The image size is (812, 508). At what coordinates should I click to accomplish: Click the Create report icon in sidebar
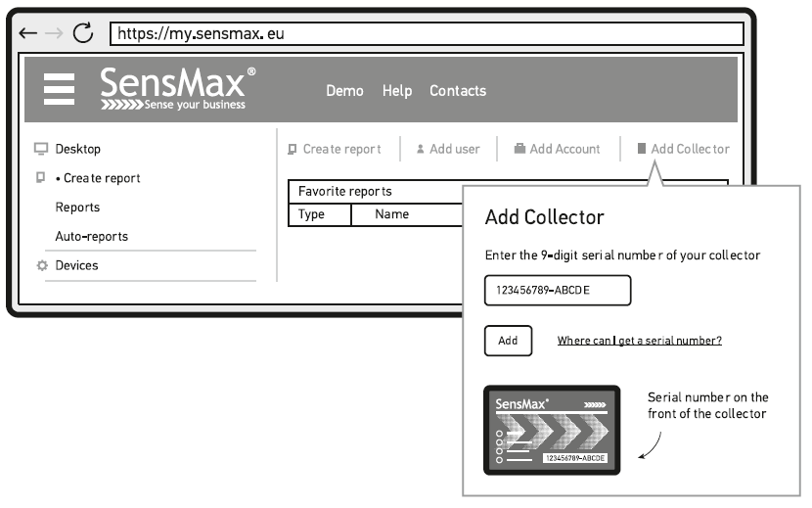tap(40, 178)
